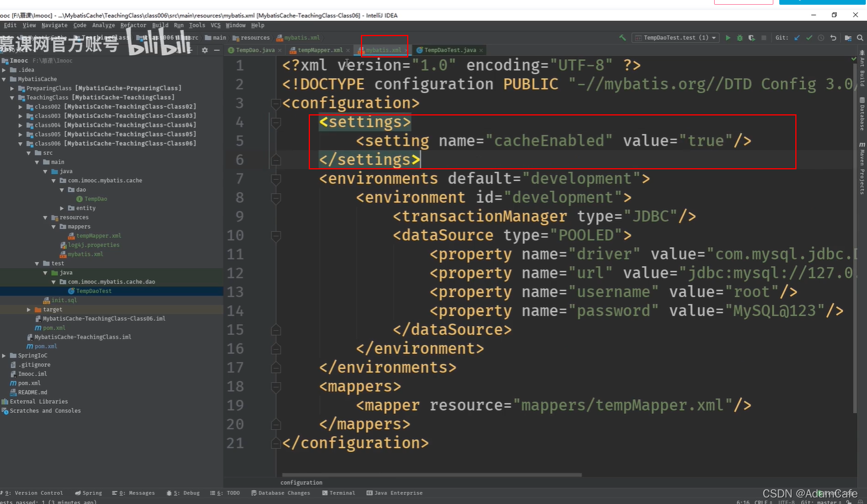The width and height of the screenshot is (867, 504).
Task: Place cursor on cacheEnabled setting line
Action: pyautogui.click(x=554, y=141)
